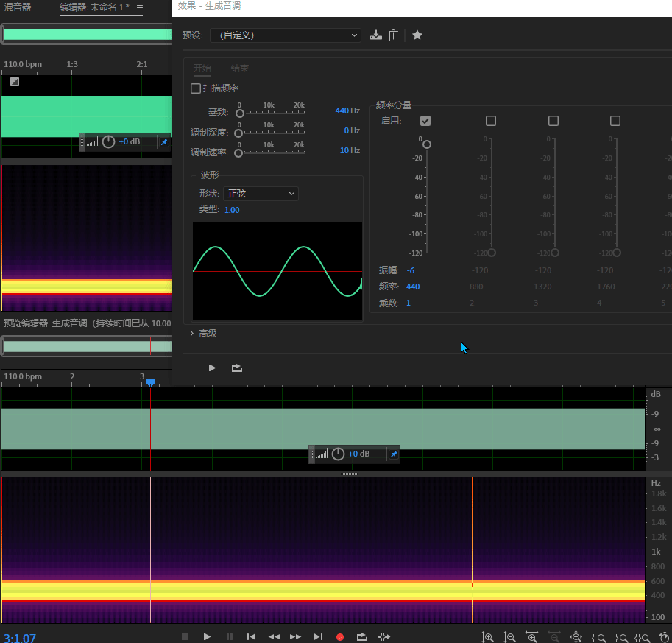Zoom in at the in point

pyautogui.click(x=598, y=638)
